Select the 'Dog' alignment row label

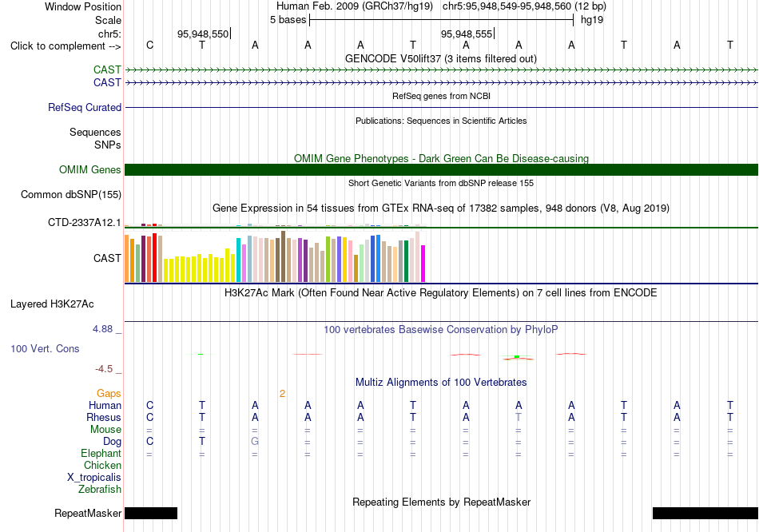point(113,442)
